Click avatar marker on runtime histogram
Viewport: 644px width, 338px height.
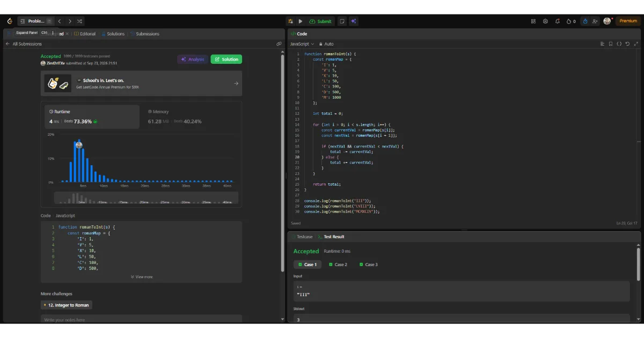[79, 145]
